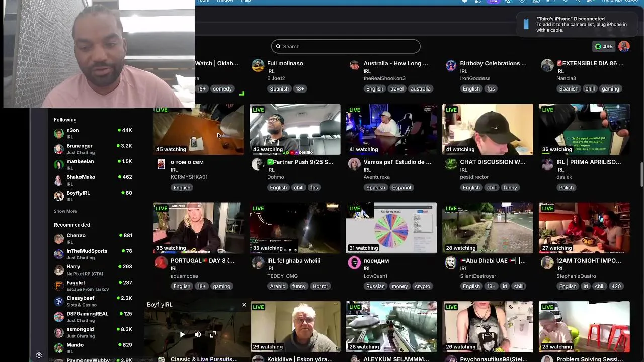This screenshot has height=362, width=644.
Task: Open asmongold's avatar under Recommended
Action: point(59,332)
